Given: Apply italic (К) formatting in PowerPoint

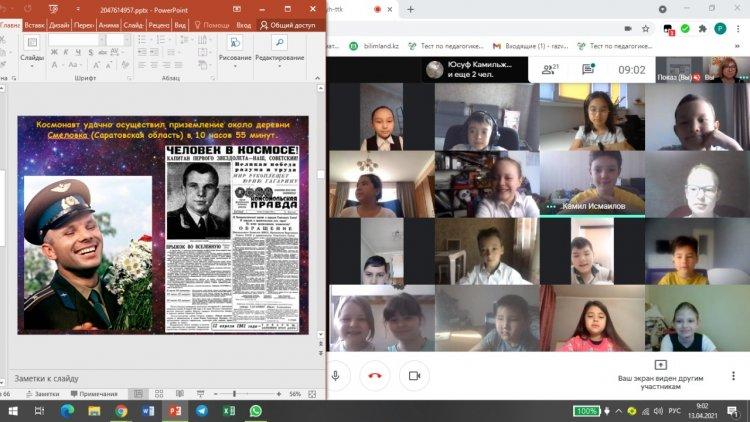Looking at the screenshot, I should [66, 52].
